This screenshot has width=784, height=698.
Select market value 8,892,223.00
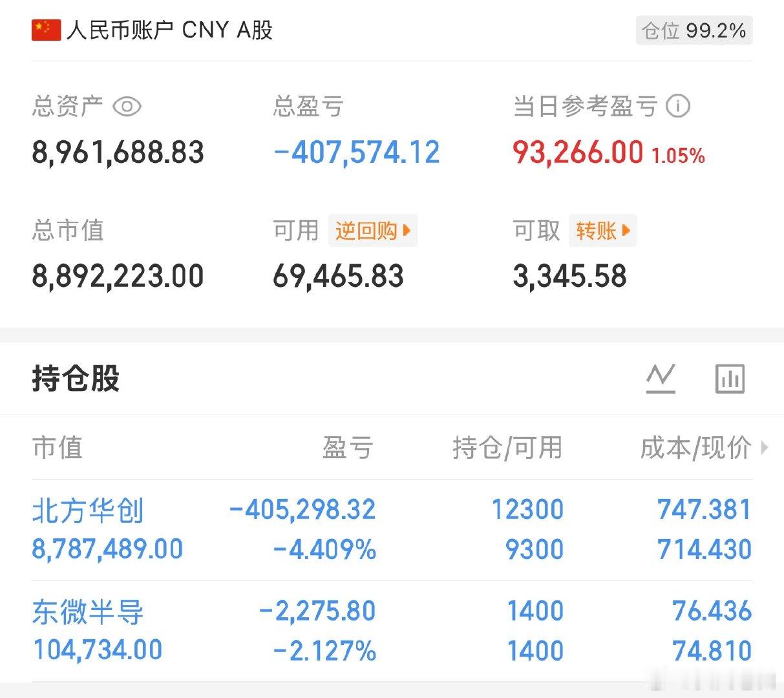[x=118, y=276]
